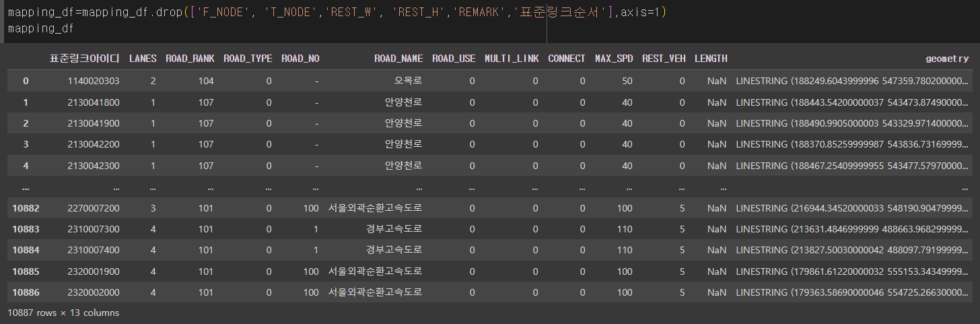Click the REST_VEH column header

click(664, 59)
